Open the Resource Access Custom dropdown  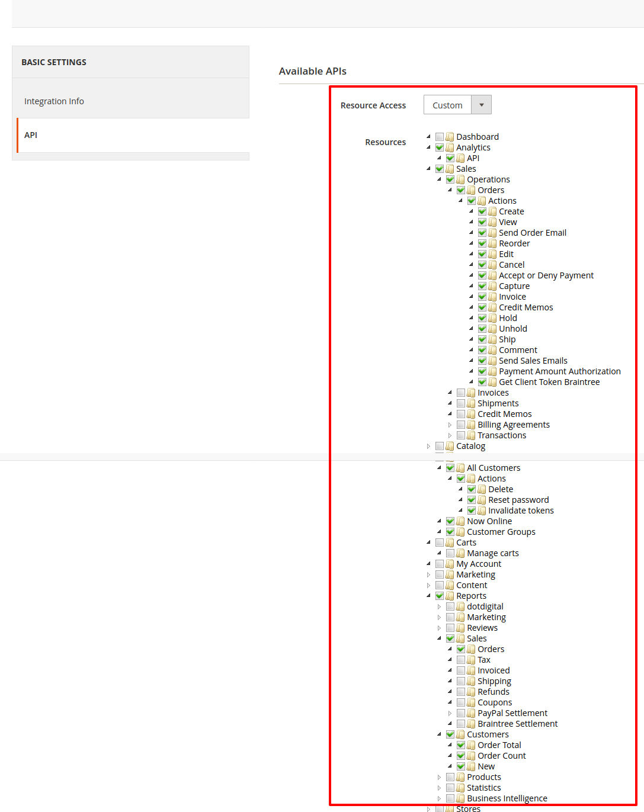click(457, 105)
